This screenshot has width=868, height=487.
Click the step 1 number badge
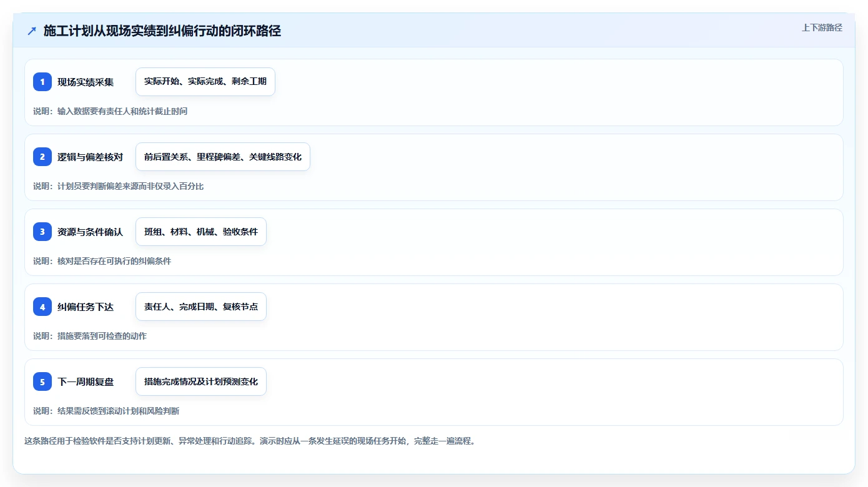(42, 82)
